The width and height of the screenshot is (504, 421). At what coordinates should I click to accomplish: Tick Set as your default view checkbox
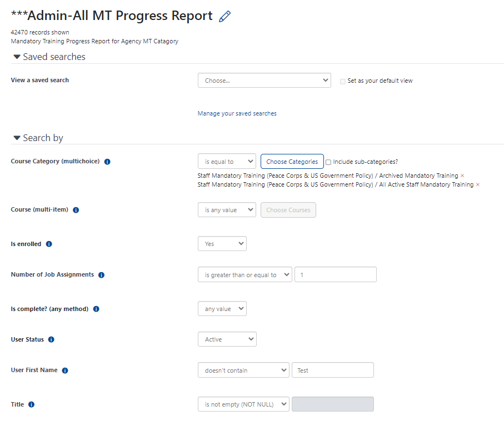(343, 81)
